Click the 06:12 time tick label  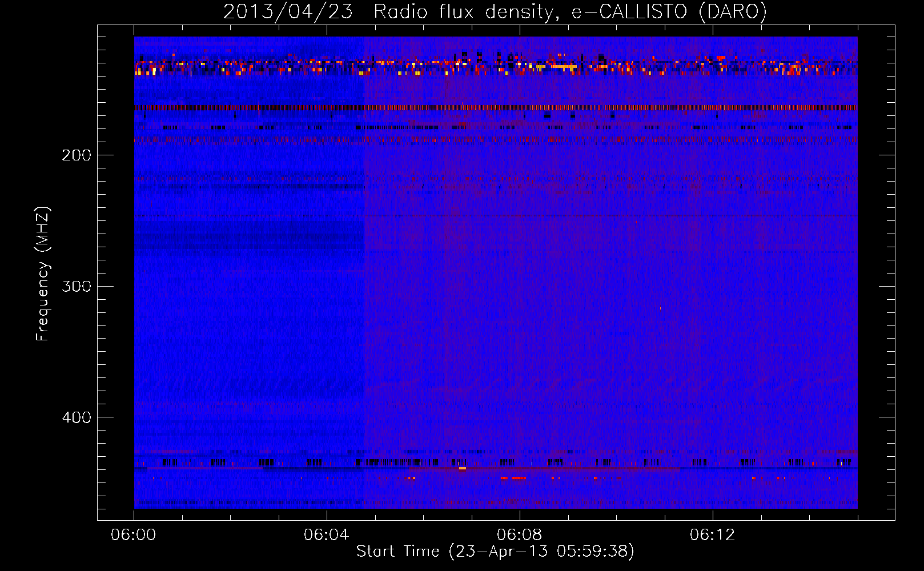coord(712,534)
